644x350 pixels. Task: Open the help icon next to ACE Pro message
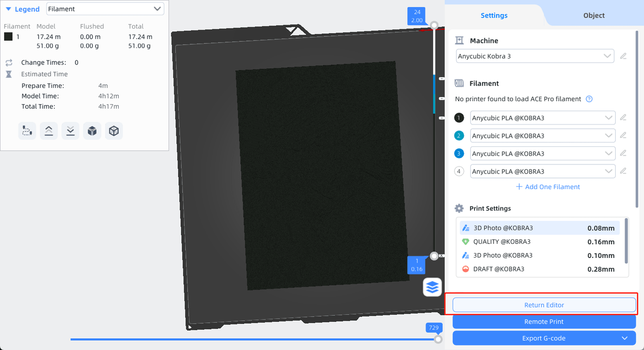point(589,99)
